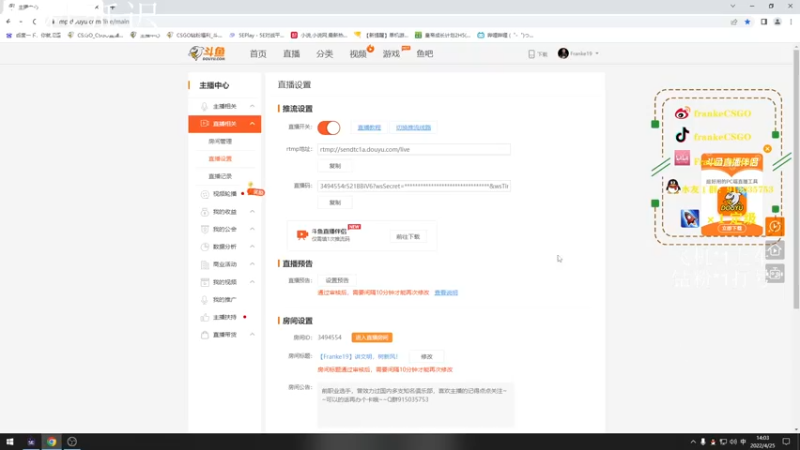The width and height of the screenshot is (800, 450).
Task: Open the Windows Start menu
Action: (x=10, y=442)
